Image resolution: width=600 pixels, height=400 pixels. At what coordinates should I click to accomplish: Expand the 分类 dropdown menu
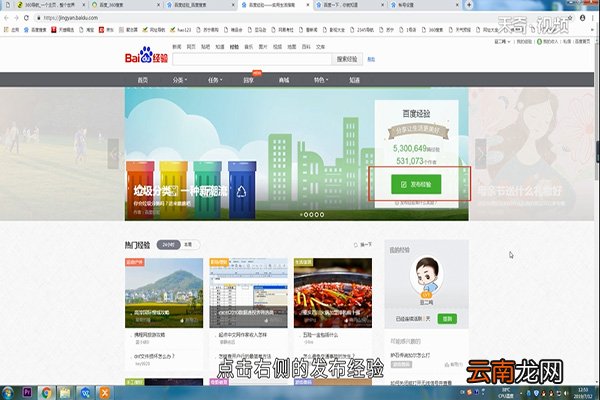click(179, 80)
